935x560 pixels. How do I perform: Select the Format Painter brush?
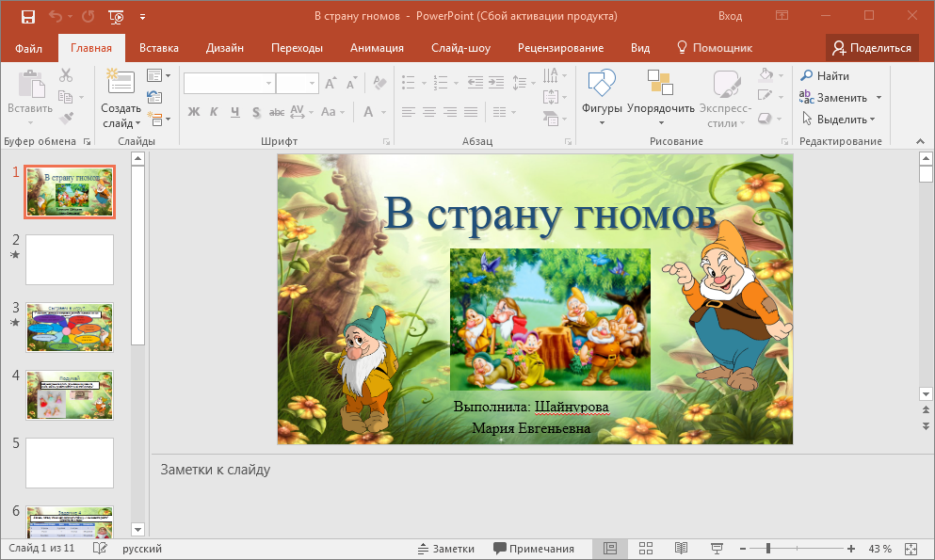pos(66,118)
